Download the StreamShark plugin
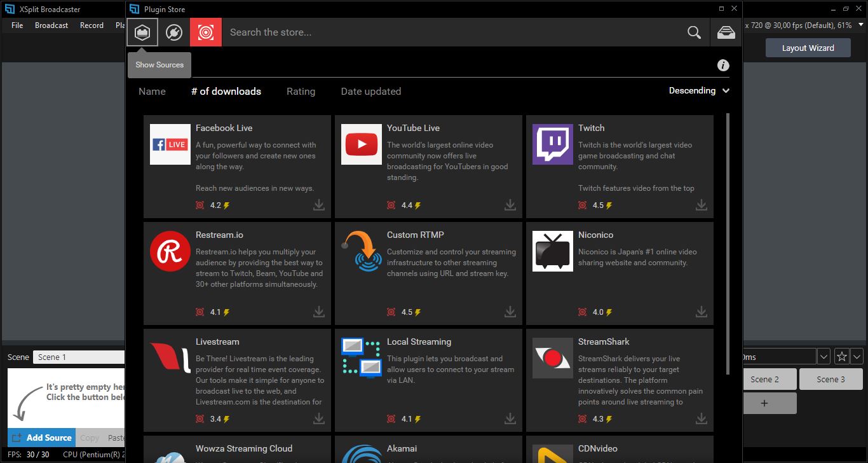The image size is (868, 463). pos(702,418)
